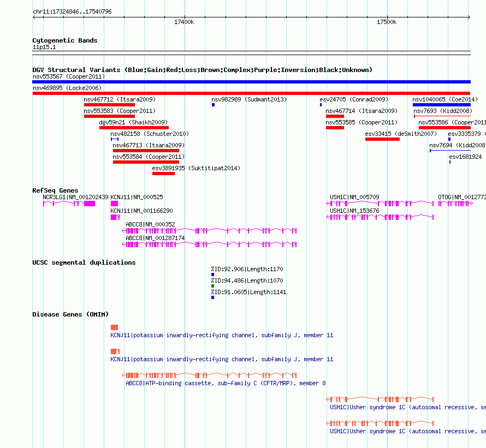Click the nsv482158 (Schuster2010) variant label
This screenshot has height=448, width=486.
click(150, 134)
